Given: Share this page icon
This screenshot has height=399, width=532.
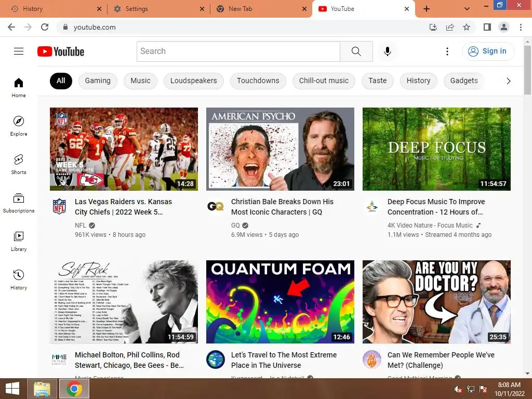Looking at the screenshot, I should point(450,27).
